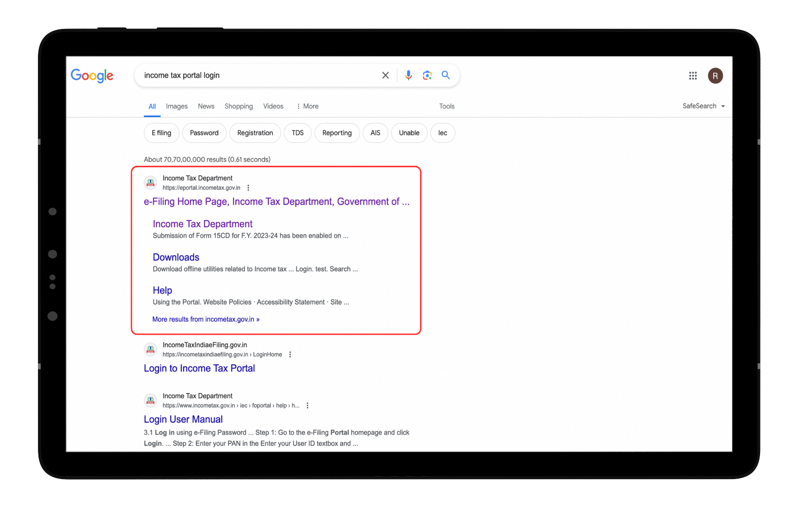799x532 pixels.
Task: Click the About 70,70,00,000 results text
Action: [x=207, y=159]
